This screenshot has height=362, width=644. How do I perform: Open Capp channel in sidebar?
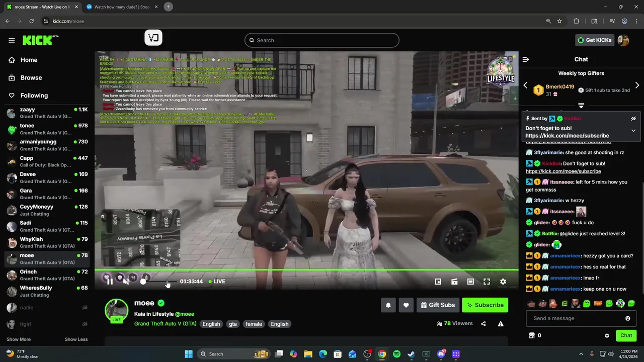(x=47, y=161)
